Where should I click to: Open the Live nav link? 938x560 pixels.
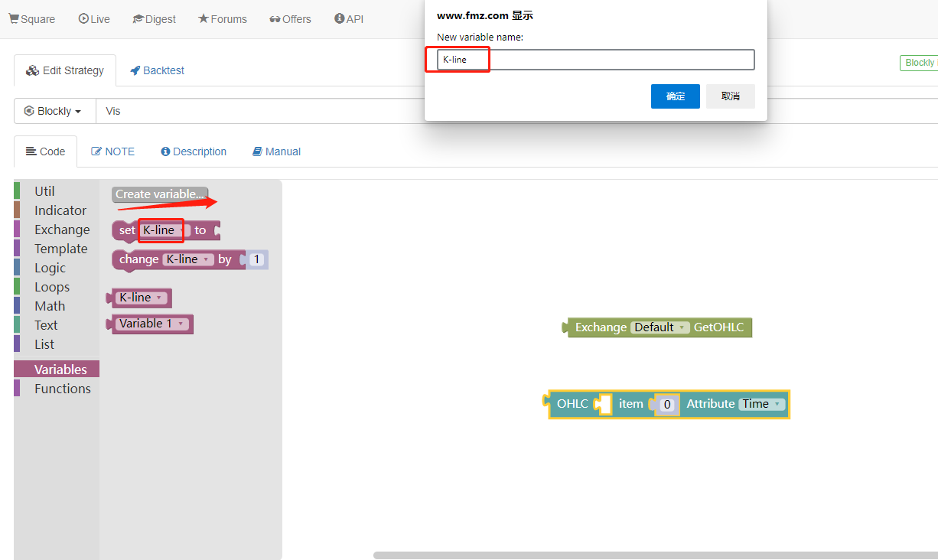click(94, 19)
